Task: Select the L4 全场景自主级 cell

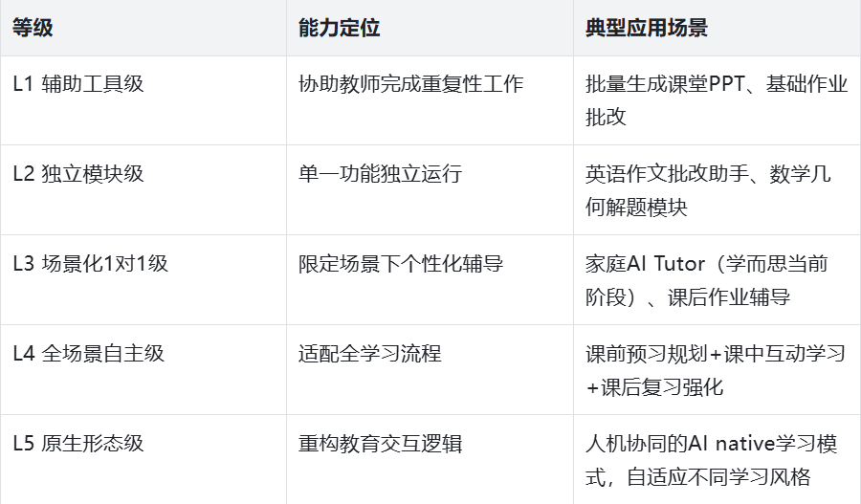Action: pyautogui.click(x=88, y=353)
